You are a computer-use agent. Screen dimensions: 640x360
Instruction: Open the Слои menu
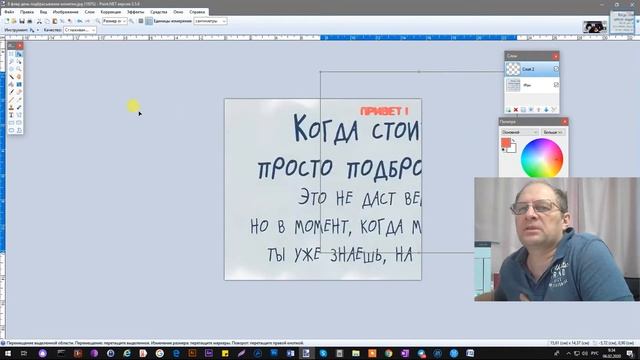pos(89,12)
